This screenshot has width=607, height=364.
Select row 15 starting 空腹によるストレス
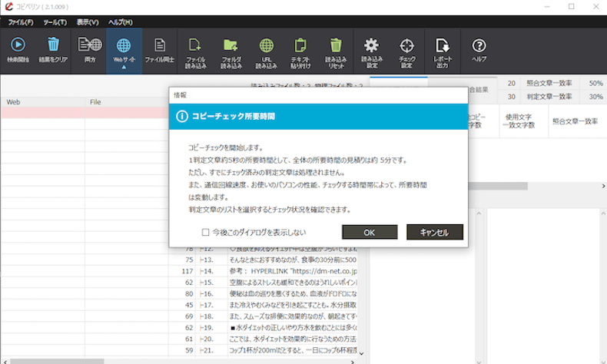click(293, 283)
